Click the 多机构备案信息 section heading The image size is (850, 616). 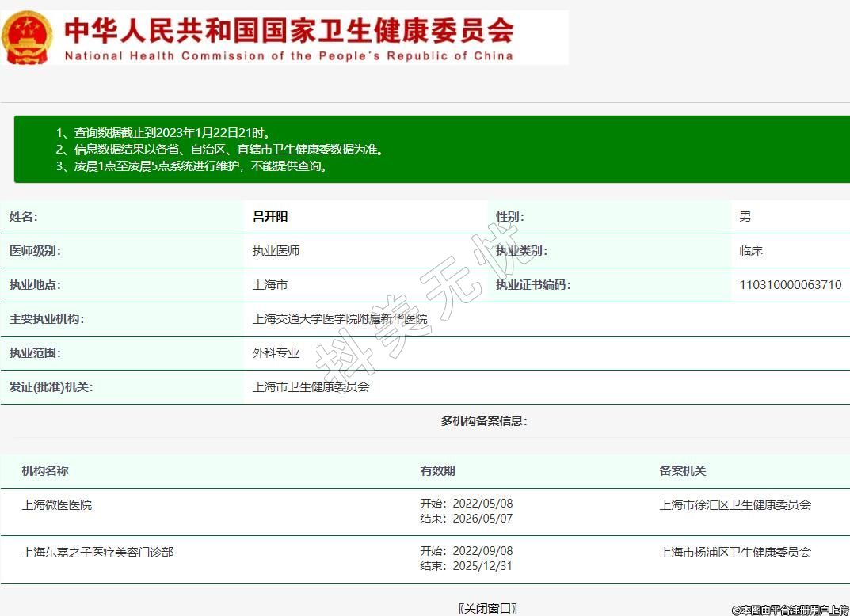[484, 421]
